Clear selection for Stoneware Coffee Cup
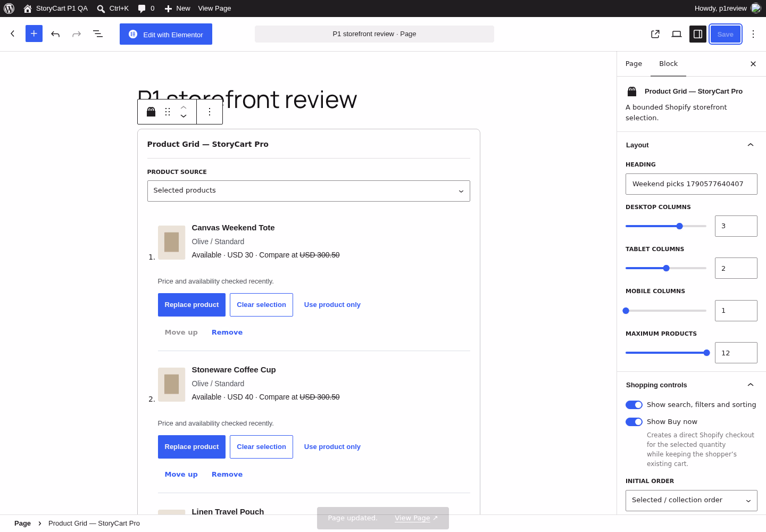766x532 pixels. click(x=261, y=447)
